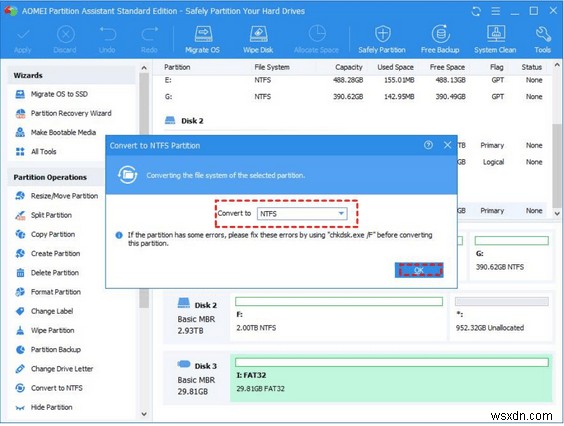Viewport: 564px width, 426px height.
Task: Click Allocate Space toolbar icon
Action: point(317,40)
